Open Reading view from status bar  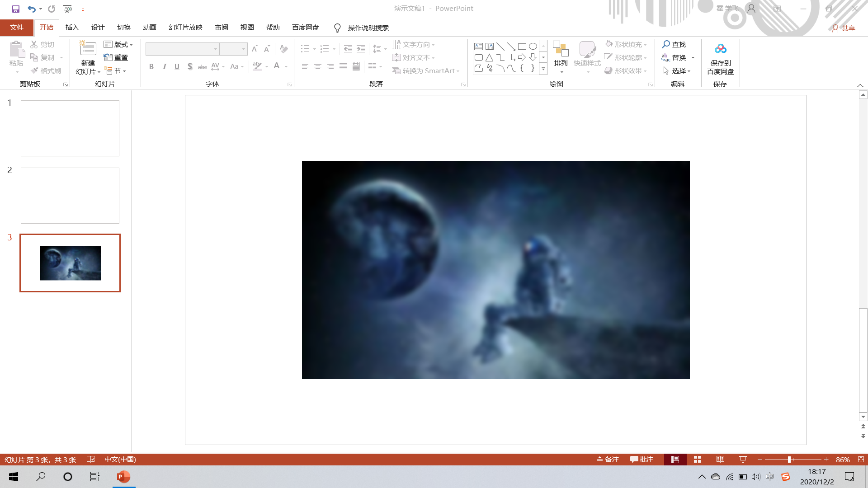[x=720, y=459]
